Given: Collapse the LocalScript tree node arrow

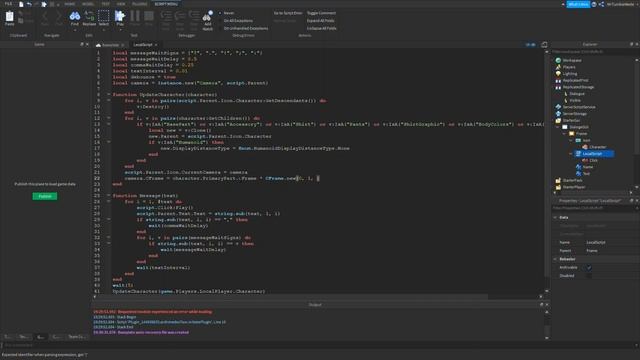Looking at the screenshot, I should 571,153.
